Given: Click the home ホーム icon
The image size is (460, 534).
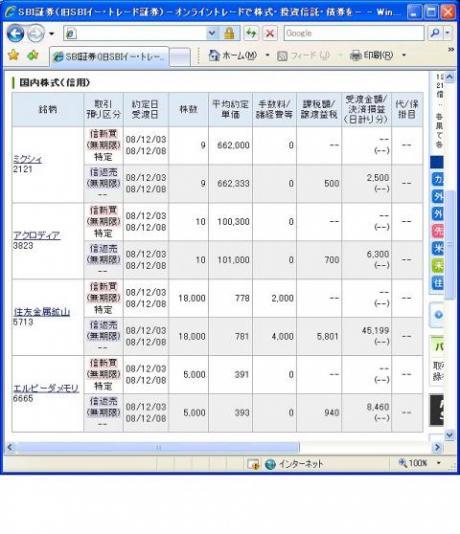Looking at the screenshot, I should (x=214, y=55).
